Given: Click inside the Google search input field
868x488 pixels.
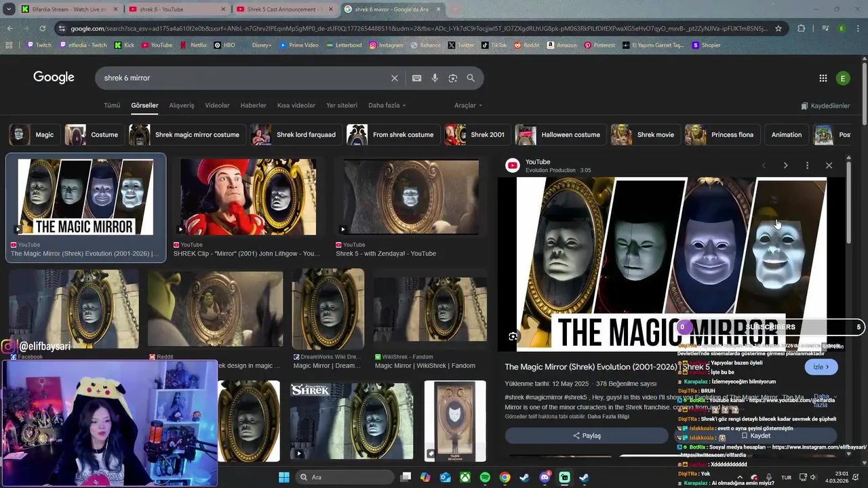Looking at the screenshot, I should pyautogui.click(x=244, y=78).
